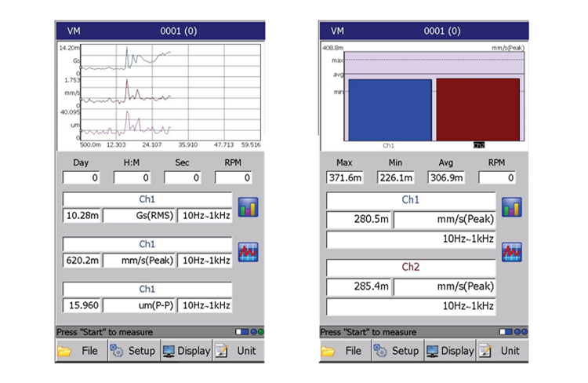588x383 pixels.
Task: Open File menu in the right VM screen
Action: click(x=343, y=351)
